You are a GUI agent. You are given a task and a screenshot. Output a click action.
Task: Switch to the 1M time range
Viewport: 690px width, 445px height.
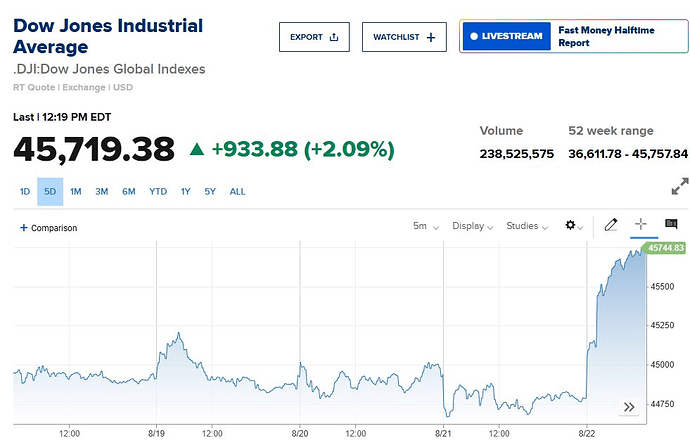pyautogui.click(x=76, y=191)
